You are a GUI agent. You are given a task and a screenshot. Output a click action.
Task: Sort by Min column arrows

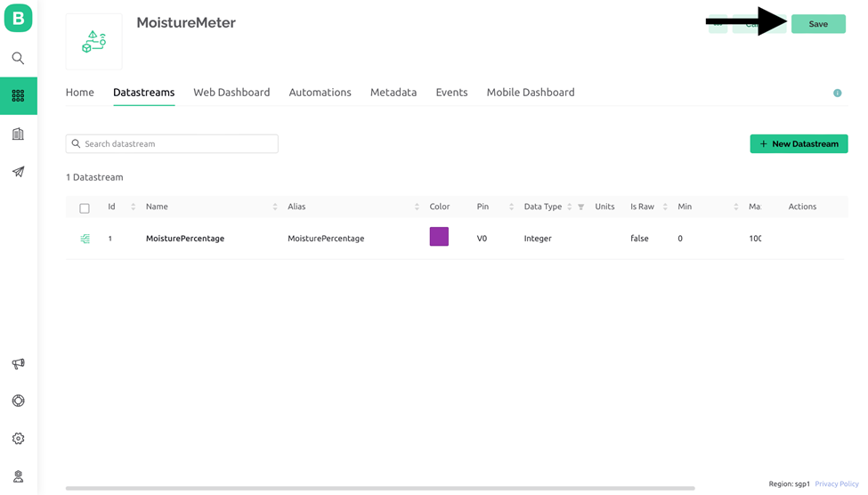735,207
